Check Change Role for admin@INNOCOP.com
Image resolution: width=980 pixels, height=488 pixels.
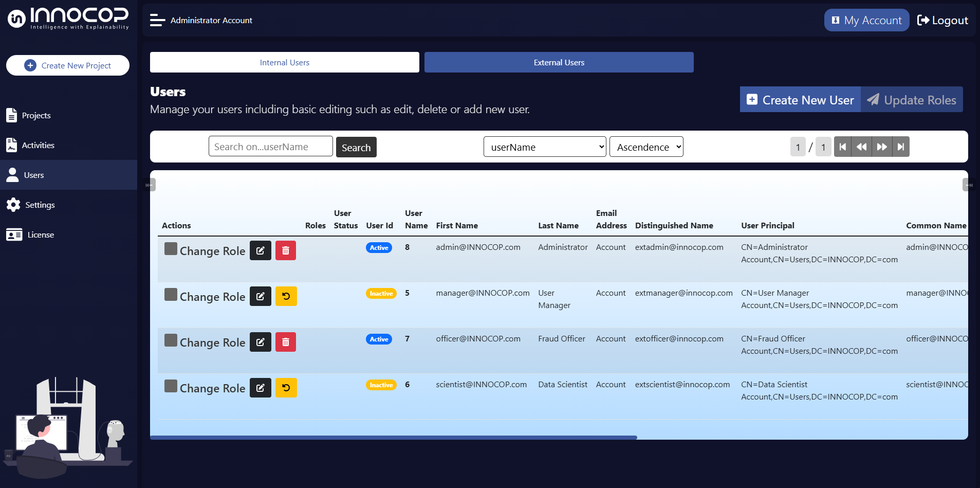(171, 249)
